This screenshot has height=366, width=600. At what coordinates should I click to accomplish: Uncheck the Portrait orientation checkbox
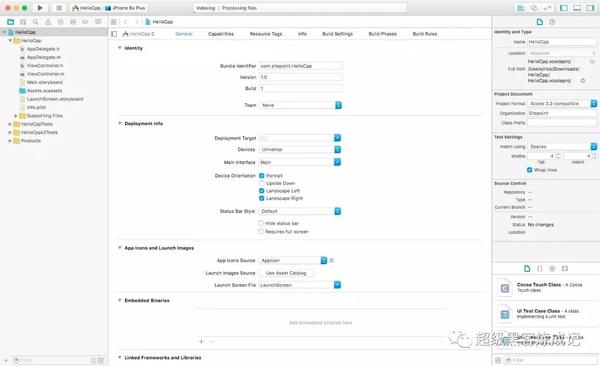tap(262, 176)
